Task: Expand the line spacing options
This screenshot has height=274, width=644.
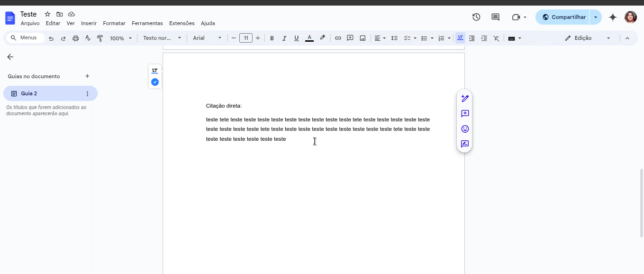Action: (395, 38)
